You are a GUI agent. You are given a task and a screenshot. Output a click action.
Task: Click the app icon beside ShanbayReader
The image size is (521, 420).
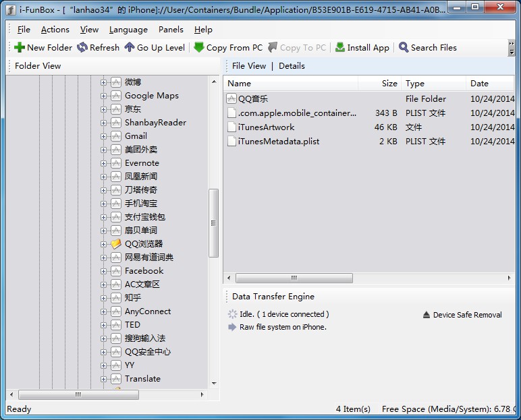(x=115, y=123)
